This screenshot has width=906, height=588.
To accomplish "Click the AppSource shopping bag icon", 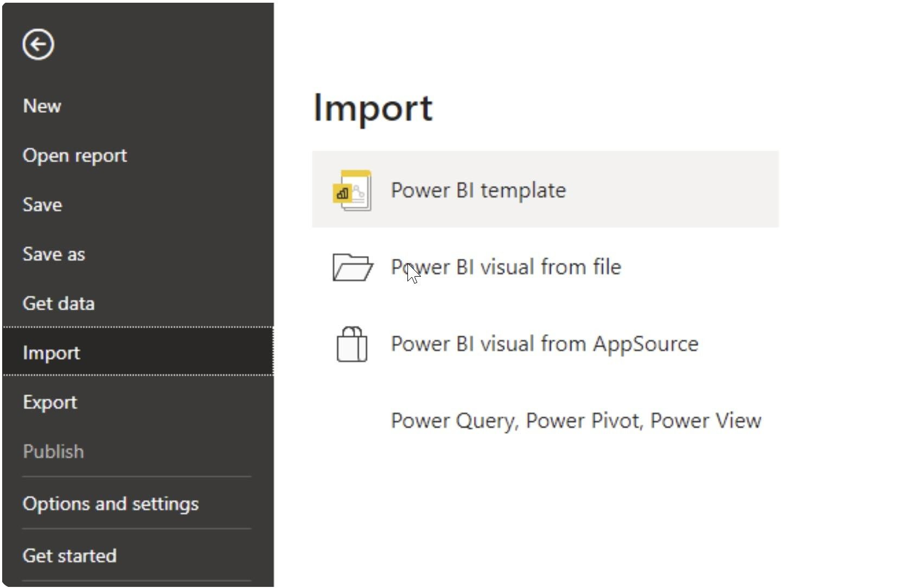I will coord(352,344).
